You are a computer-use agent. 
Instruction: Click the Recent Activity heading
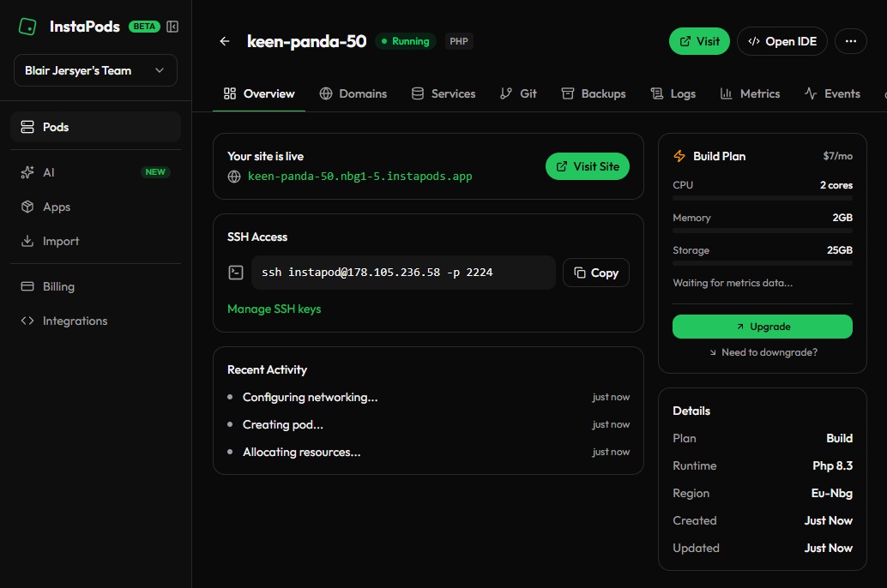267,369
